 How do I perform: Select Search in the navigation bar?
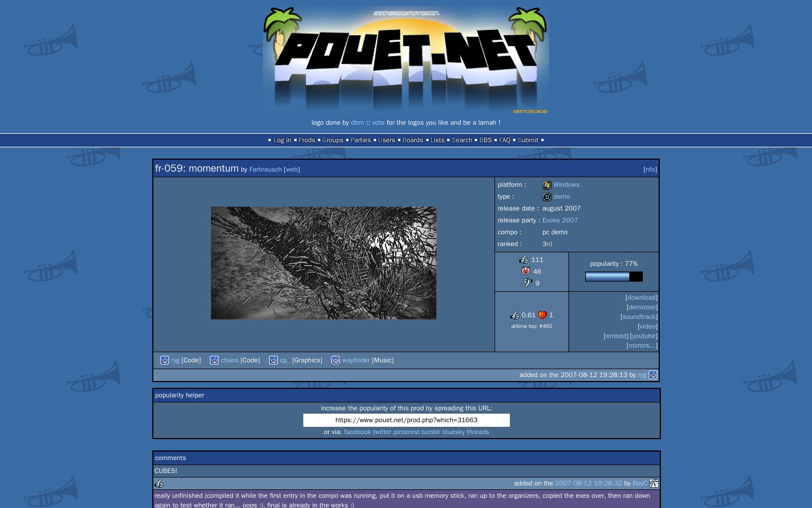pos(462,140)
